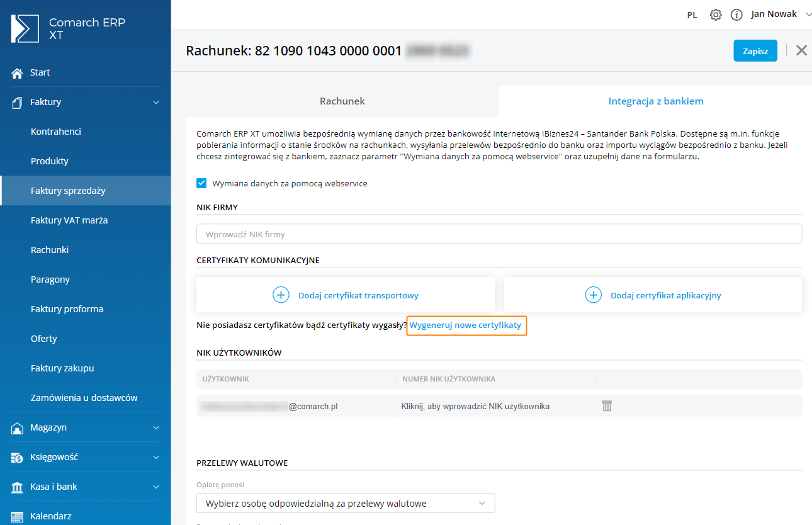The image size is (812, 525).
Task: Click the trash icon in user row
Action: (x=607, y=406)
